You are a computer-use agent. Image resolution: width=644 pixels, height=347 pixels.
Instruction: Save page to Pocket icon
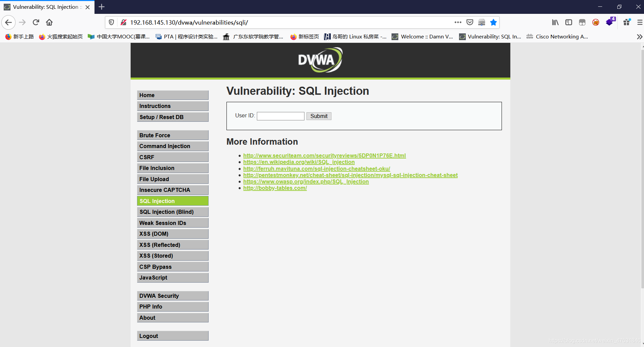tap(469, 23)
